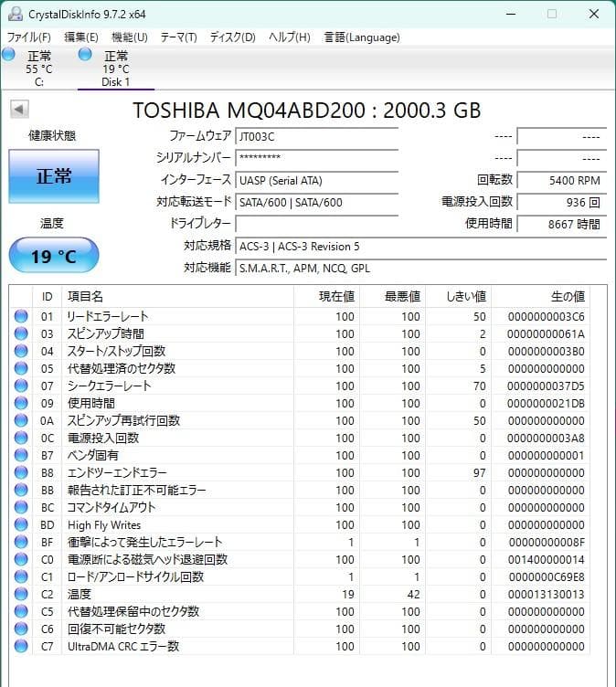Open the ディスク(D) menu
Viewport: 616px width, 687px height.
tap(232, 37)
